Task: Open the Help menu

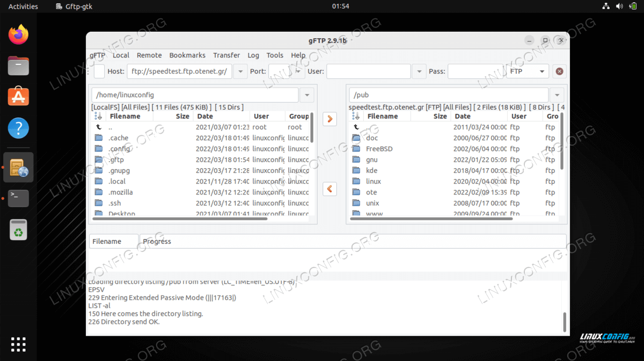Action: coord(298,55)
